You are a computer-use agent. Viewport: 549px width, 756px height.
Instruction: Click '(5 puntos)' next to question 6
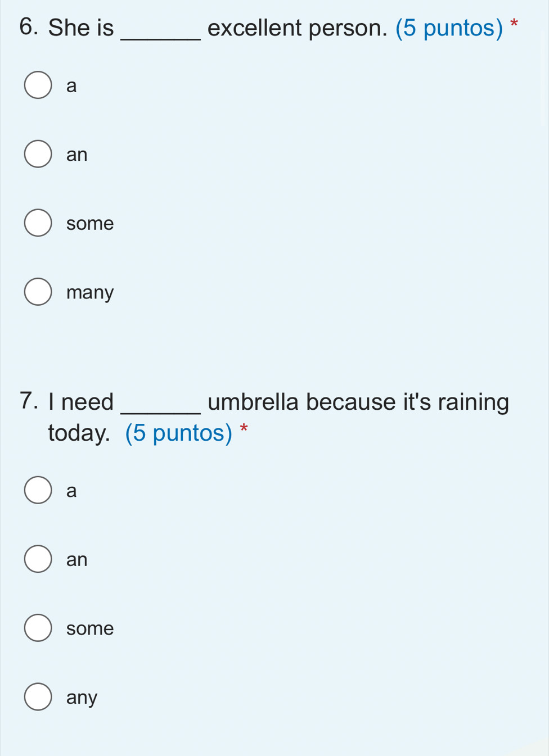pos(449,28)
